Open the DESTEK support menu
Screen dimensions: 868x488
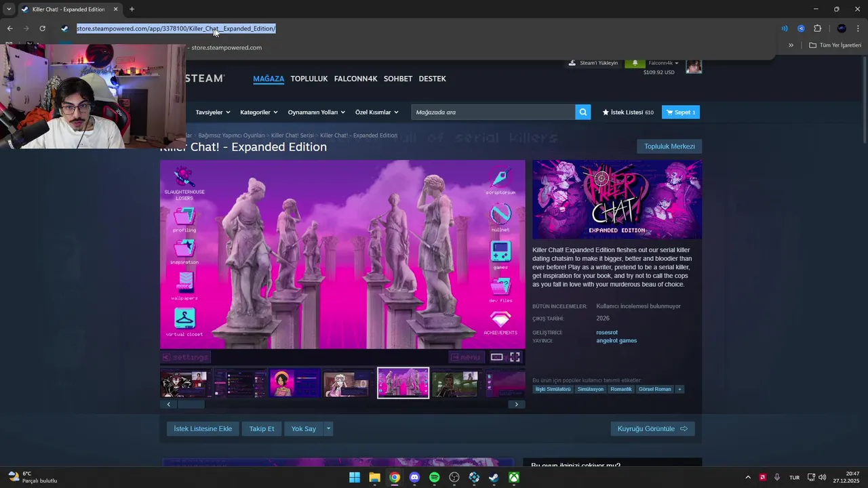tap(432, 79)
